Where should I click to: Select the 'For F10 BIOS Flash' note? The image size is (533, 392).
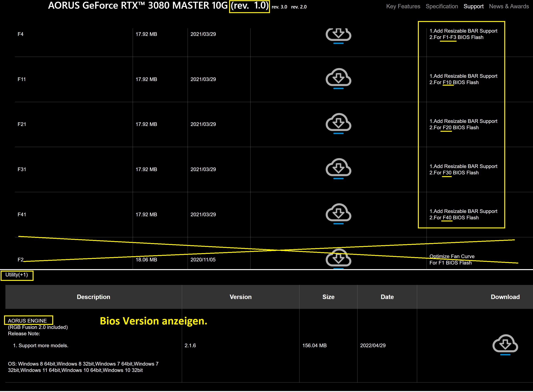coord(454,82)
